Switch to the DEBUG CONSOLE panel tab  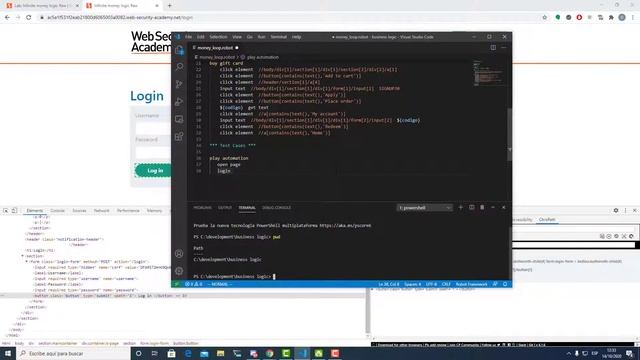tap(276, 208)
